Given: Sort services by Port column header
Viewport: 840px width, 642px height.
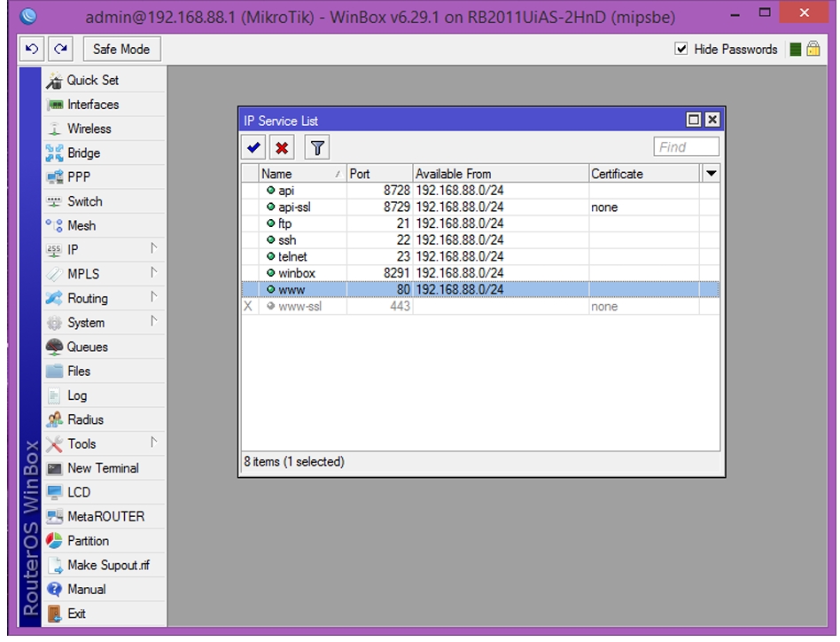Looking at the screenshot, I should click(380, 174).
